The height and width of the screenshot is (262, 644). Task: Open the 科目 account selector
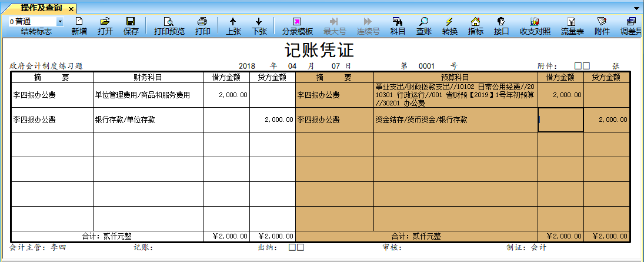coord(398,26)
